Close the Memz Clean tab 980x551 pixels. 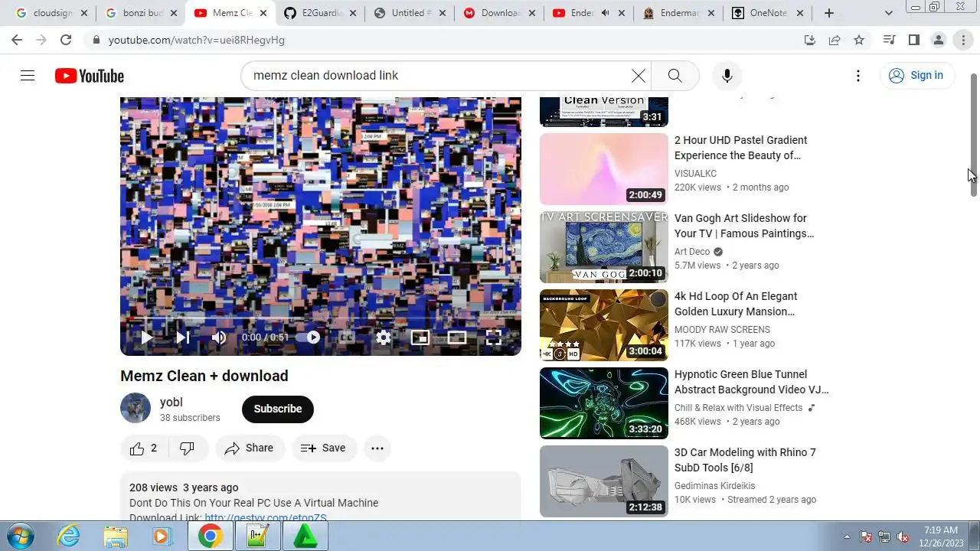pyautogui.click(x=263, y=13)
